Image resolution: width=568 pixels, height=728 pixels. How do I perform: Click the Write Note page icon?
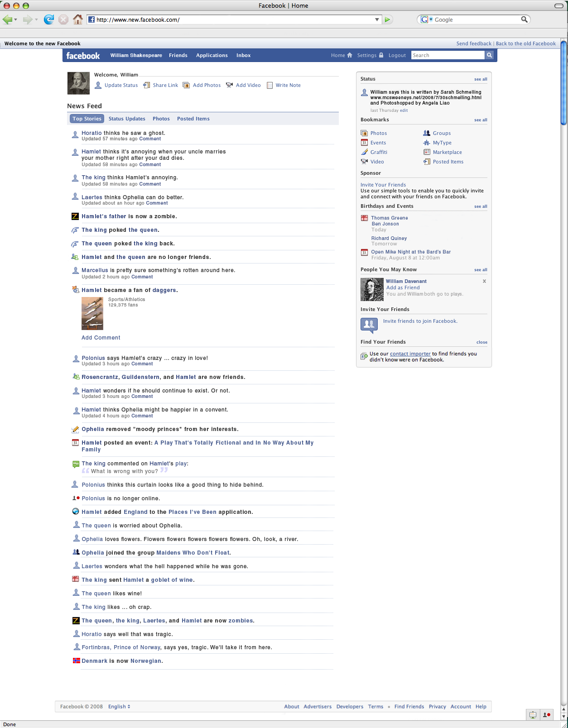270,85
